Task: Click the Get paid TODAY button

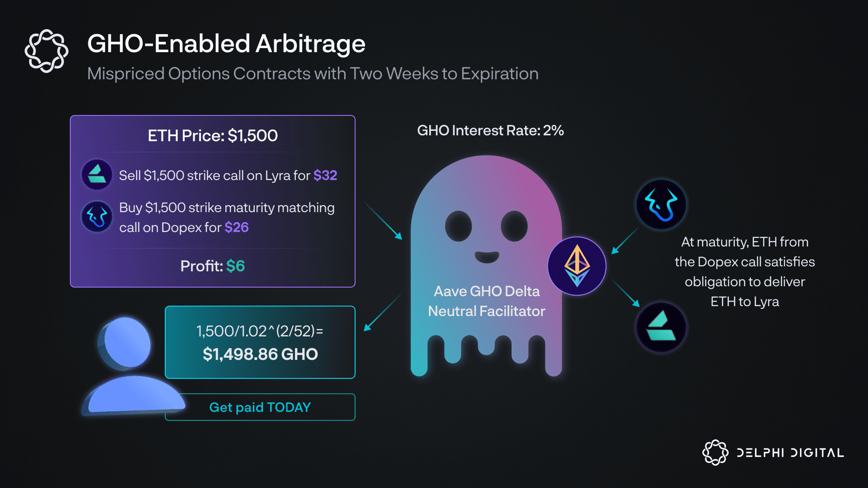Action: pos(260,407)
